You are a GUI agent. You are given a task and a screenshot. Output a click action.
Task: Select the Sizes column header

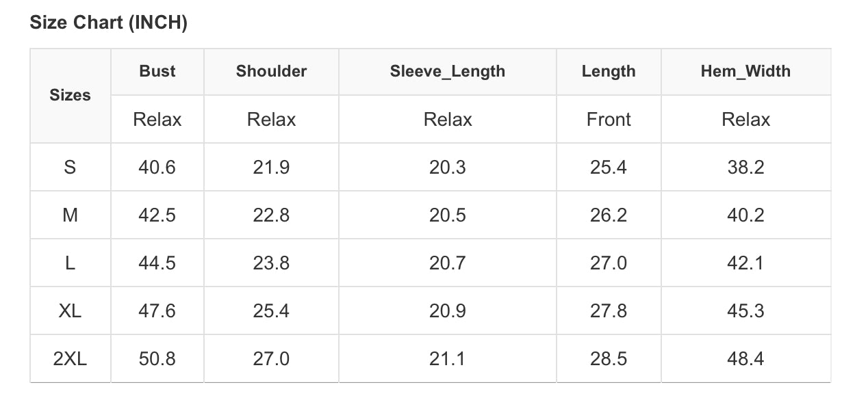70,96
